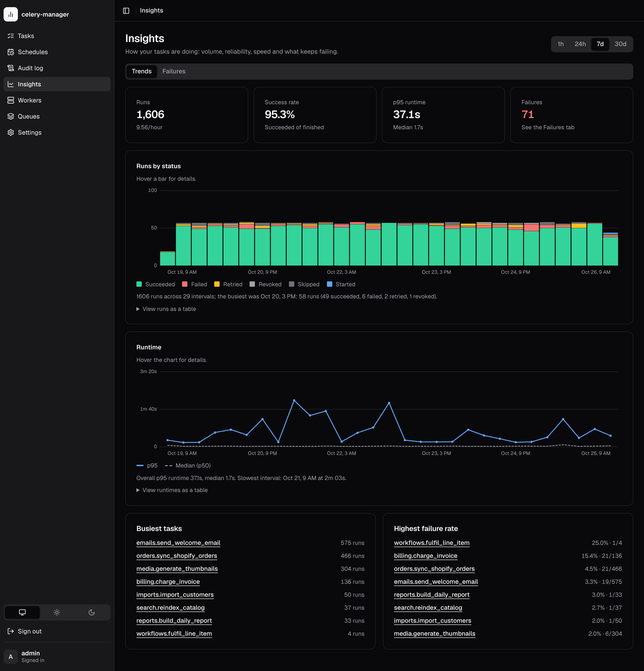The image size is (644, 671).
Task: Open media.generate_thumbnails in Highest failure rate
Action: click(x=434, y=634)
